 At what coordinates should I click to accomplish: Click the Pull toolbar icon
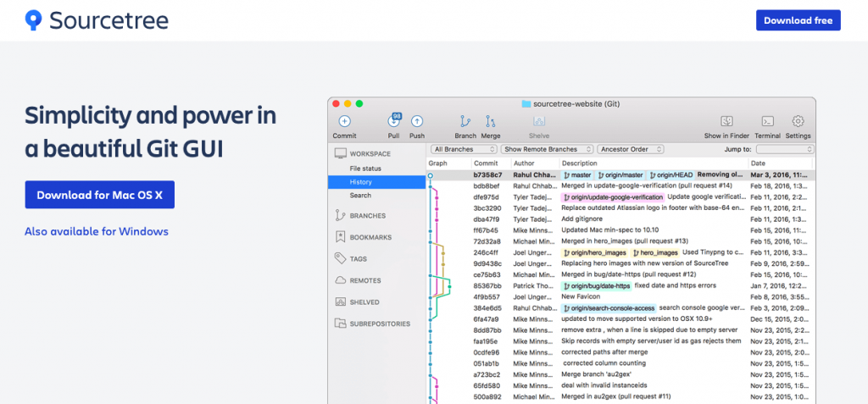point(393,120)
